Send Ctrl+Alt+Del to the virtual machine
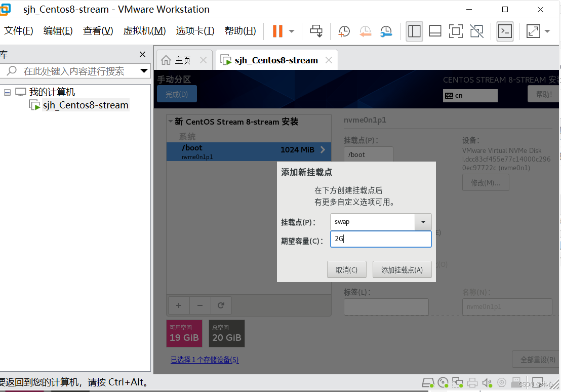Screen dimensions: 561x392 pyautogui.click(x=316, y=31)
